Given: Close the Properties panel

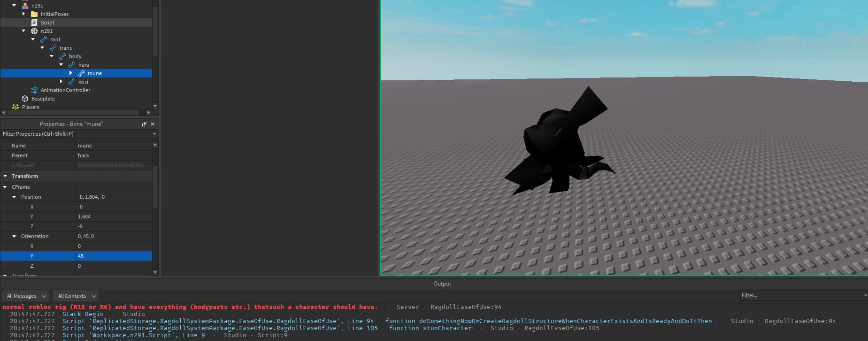Looking at the screenshot, I should [153, 124].
